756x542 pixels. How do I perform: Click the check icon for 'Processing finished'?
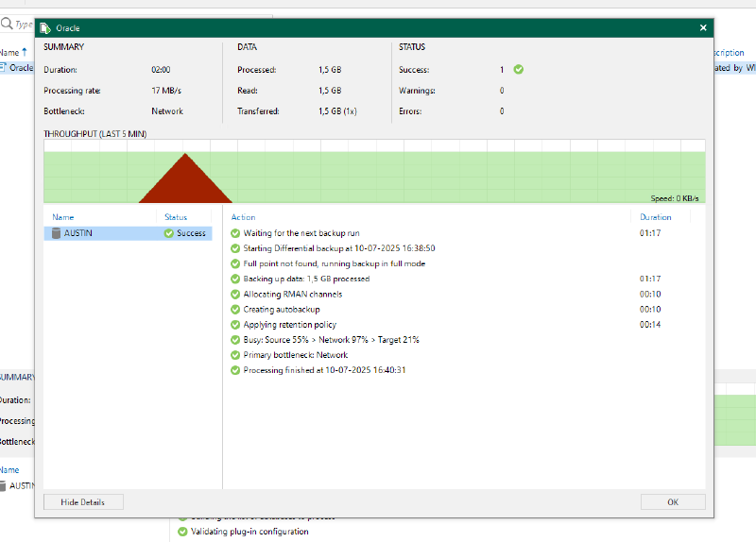click(235, 370)
